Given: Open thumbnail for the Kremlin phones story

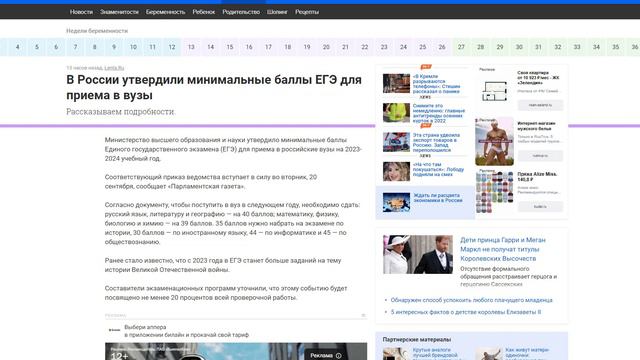Looking at the screenshot, I should (x=396, y=83).
